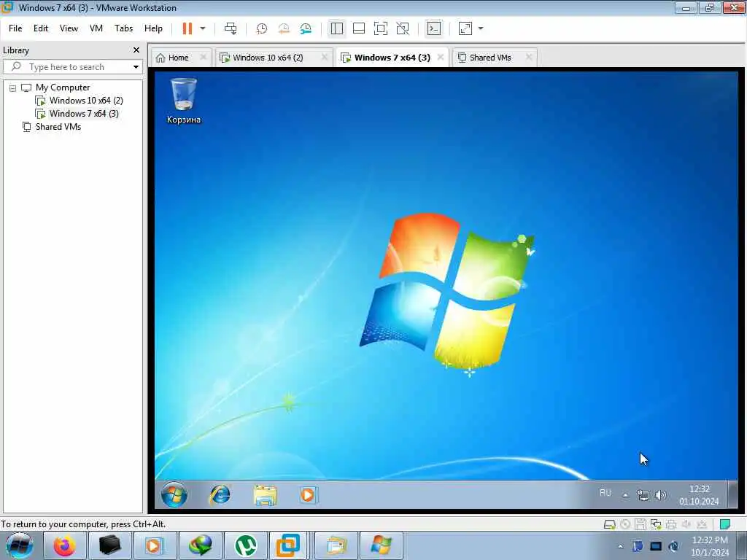
Task: Click the guest network tray icon
Action: pyautogui.click(x=643, y=495)
